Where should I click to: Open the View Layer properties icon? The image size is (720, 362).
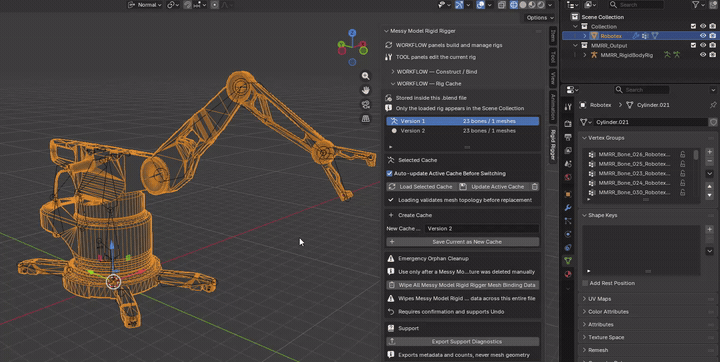point(568,150)
